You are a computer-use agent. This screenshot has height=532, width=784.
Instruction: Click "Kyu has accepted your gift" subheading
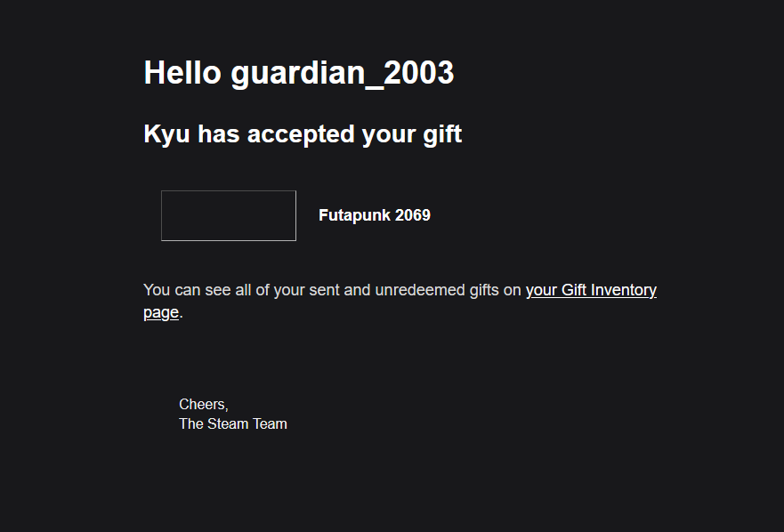(x=303, y=134)
